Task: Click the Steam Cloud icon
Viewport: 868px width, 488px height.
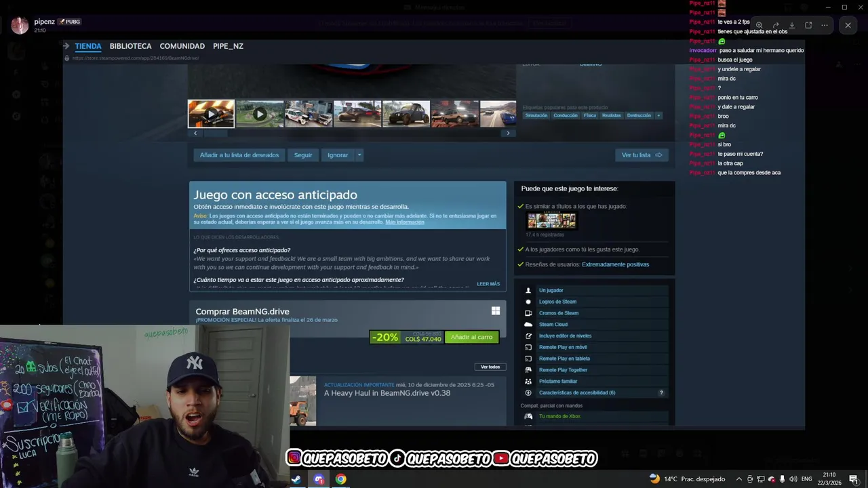Action: pyautogui.click(x=528, y=325)
